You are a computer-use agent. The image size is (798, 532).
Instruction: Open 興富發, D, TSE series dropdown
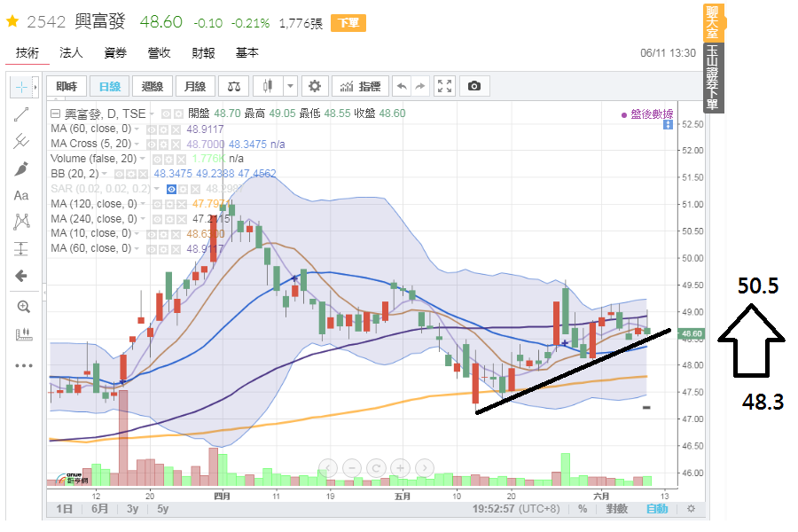151,114
